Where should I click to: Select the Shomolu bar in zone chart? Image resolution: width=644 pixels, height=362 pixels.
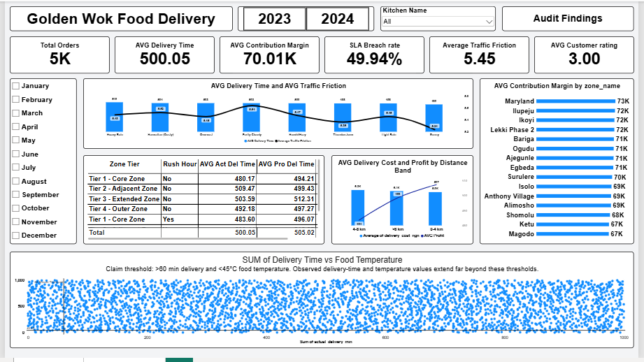tap(573, 215)
